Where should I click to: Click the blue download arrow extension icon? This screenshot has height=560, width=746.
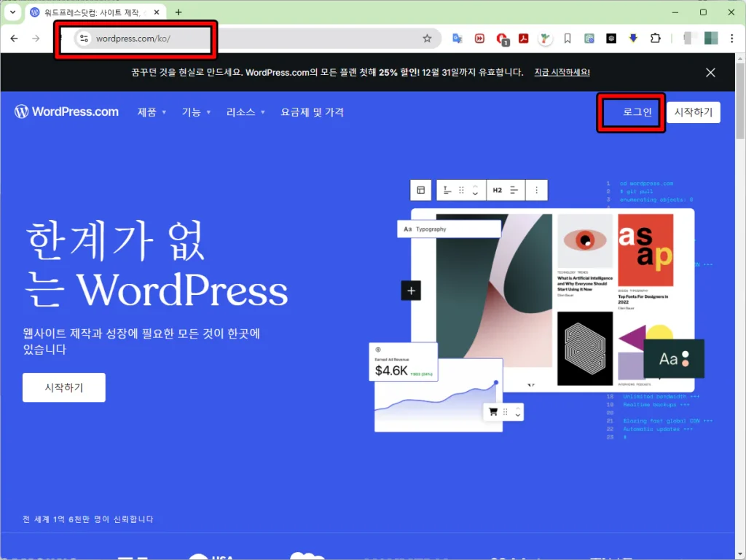pyautogui.click(x=633, y=39)
